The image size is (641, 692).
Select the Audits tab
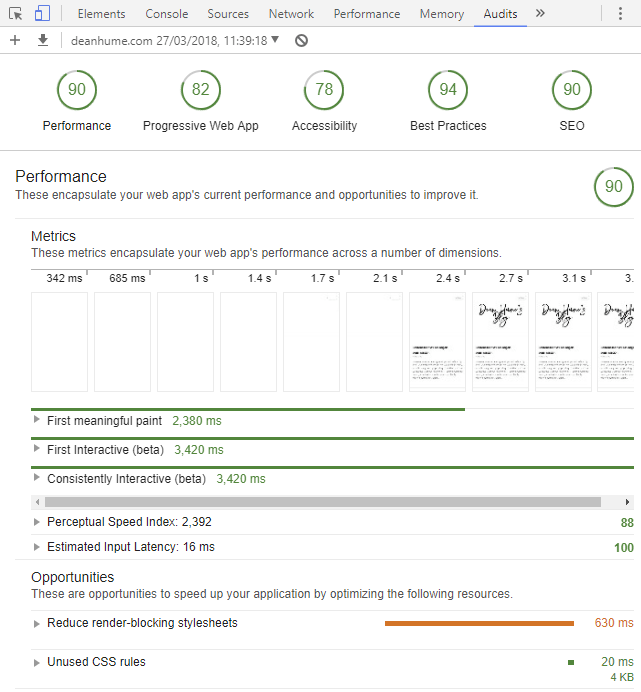point(500,14)
